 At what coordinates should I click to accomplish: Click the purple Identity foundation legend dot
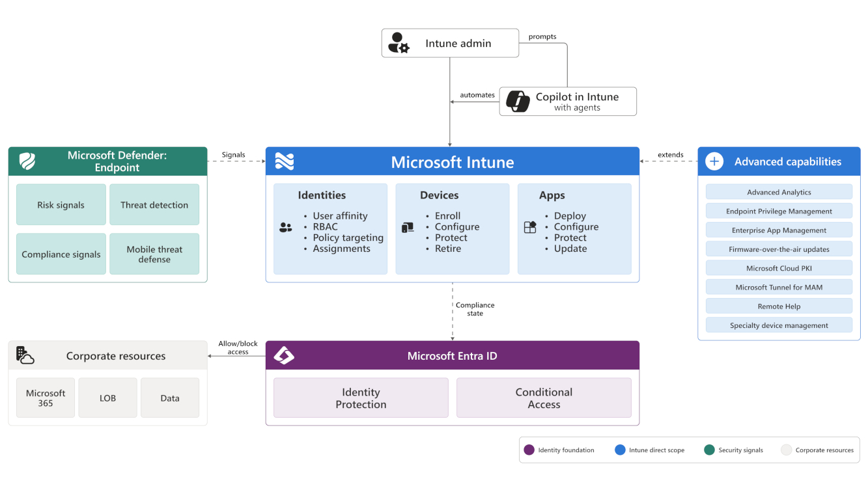point(529,450)
